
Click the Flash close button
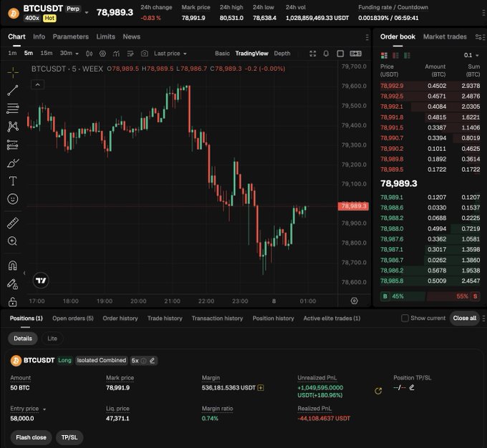click(31, 437)
